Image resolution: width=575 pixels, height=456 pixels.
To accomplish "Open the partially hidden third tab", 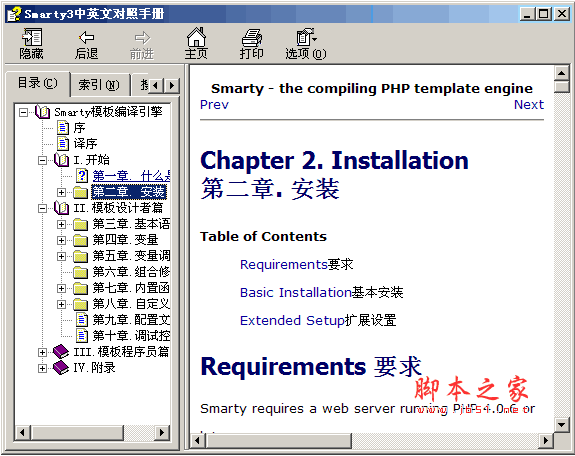I will coord(141,85).
